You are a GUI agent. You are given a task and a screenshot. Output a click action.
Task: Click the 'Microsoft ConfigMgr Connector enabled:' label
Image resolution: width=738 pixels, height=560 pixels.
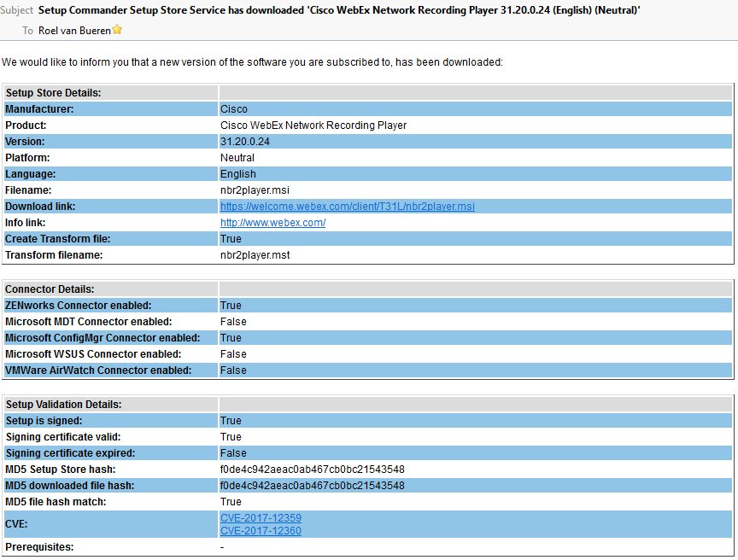(102, 338)
